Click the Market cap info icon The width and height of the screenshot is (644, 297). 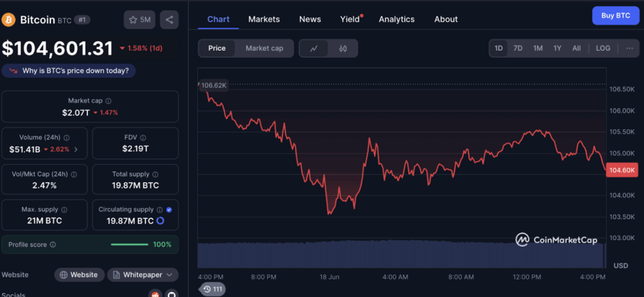coord(109,101)
